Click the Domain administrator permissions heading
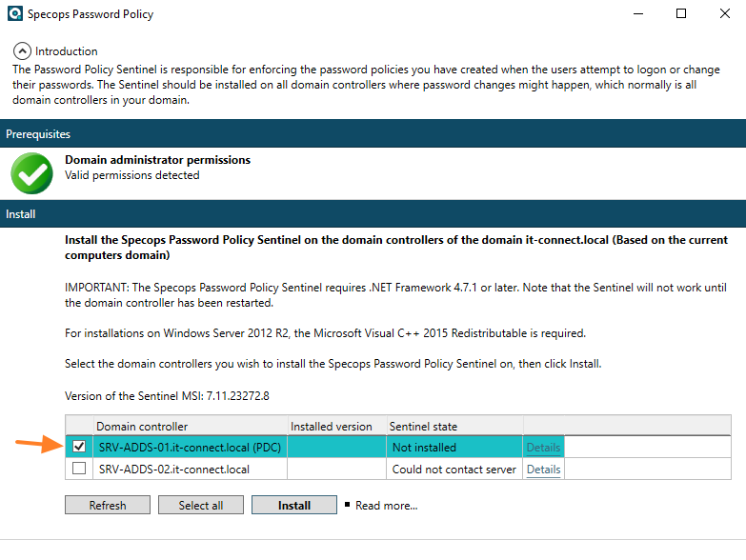Screen dimensions: 746x560 click(x=157, y=160)
